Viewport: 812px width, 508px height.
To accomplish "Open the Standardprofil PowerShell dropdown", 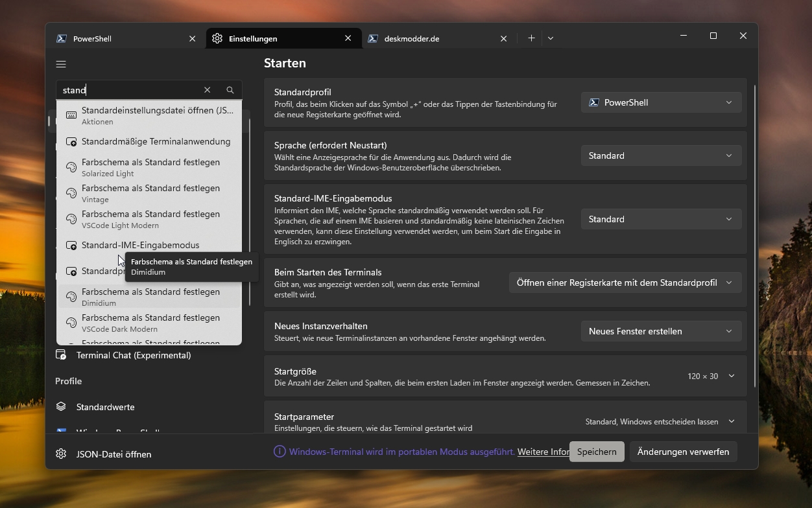I will 661,102.
